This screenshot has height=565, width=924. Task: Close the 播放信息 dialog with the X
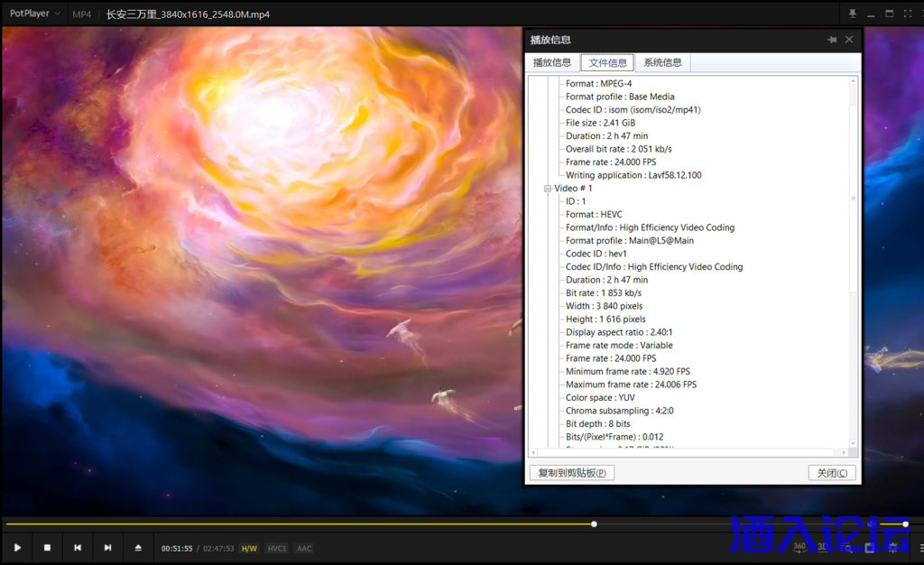pyautogui.click(x=849, y=40)
